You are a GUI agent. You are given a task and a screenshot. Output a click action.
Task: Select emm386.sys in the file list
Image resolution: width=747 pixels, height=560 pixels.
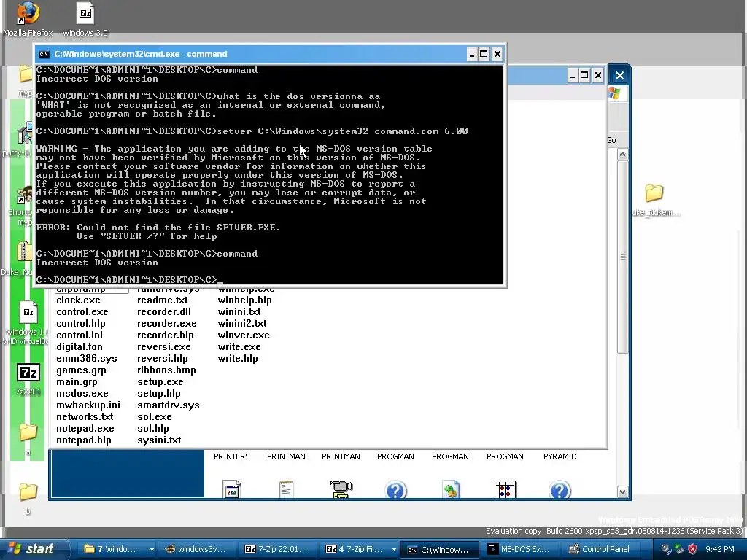click(86, 359)
